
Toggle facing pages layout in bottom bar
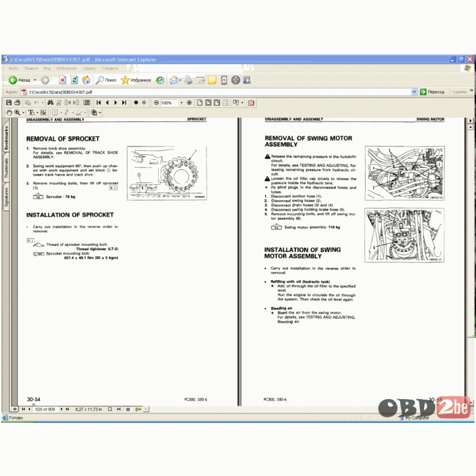point(128,409)
